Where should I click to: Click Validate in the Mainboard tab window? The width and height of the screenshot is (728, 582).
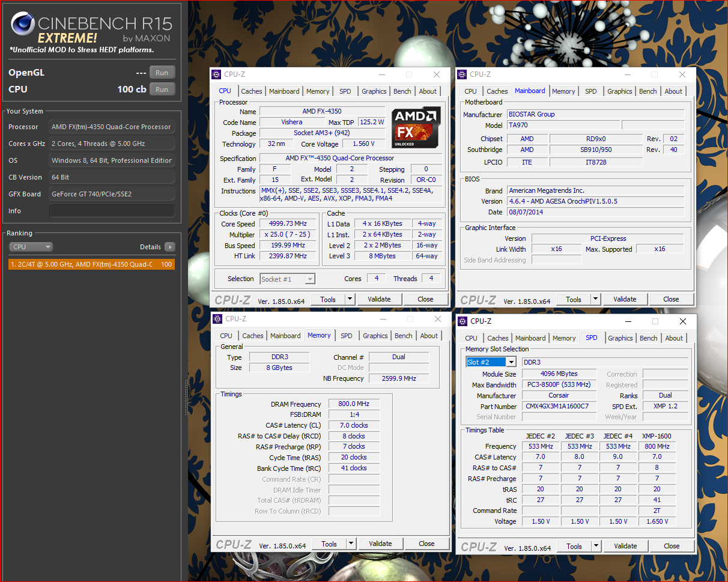click(x=625, y=299)
